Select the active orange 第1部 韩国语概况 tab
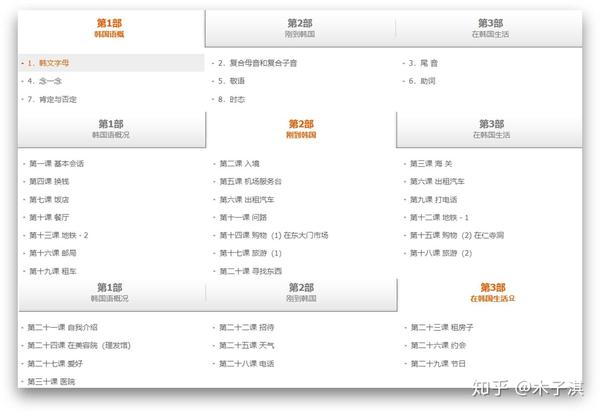The height and width of the screenshot is (413, 600). [111, 29]
